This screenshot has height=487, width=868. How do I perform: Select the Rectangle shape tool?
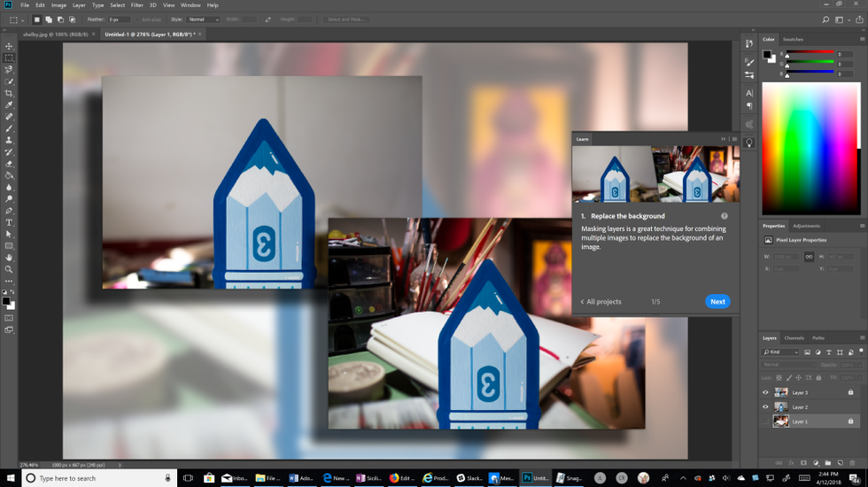[9, 246]
